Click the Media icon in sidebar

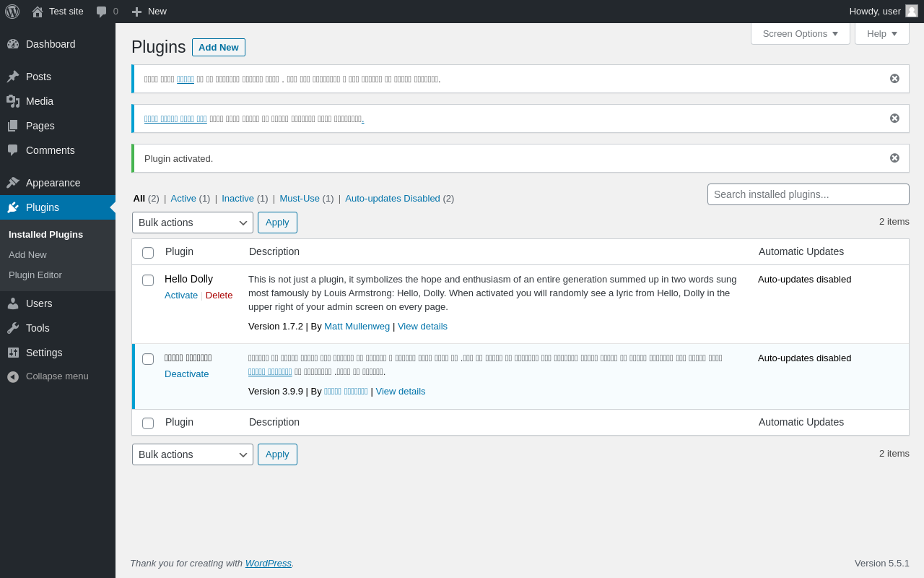click(13, 101)
